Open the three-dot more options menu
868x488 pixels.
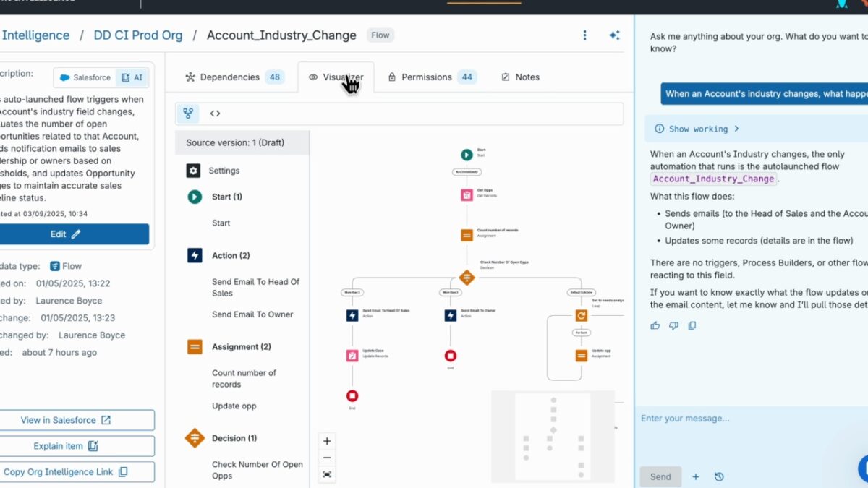tap(584, 35)
